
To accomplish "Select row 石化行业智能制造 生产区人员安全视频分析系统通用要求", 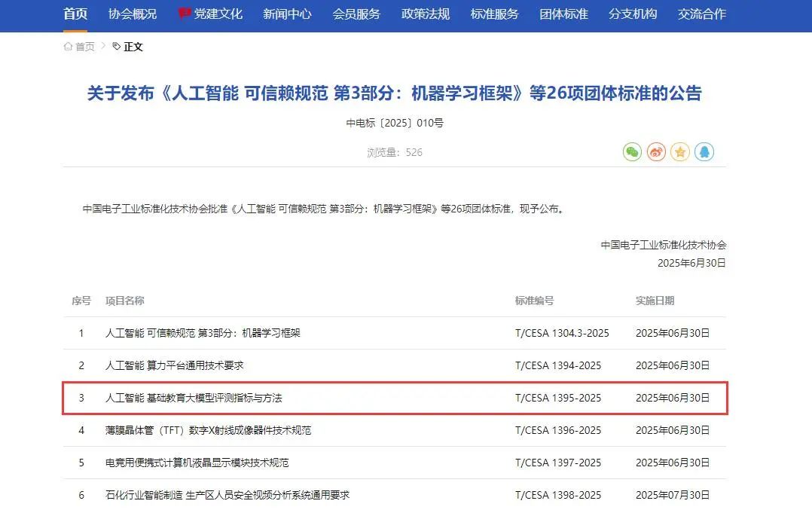I will [x=395, y=494].
